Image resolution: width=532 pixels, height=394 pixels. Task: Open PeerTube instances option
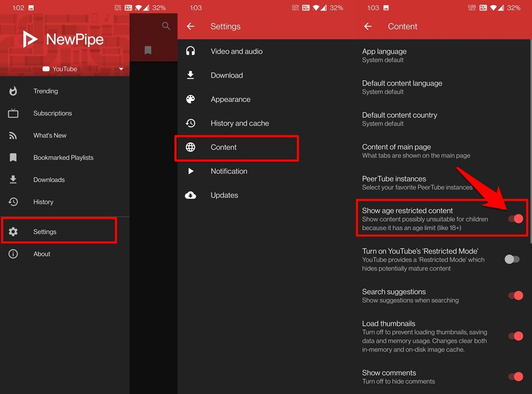pyautogui.click(x=443, y=183)
